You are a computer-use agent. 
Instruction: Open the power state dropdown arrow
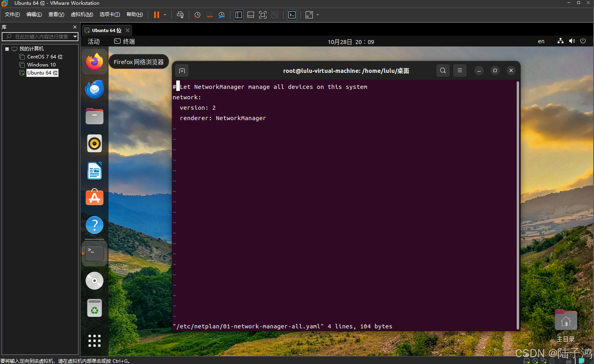pos(164,15)
